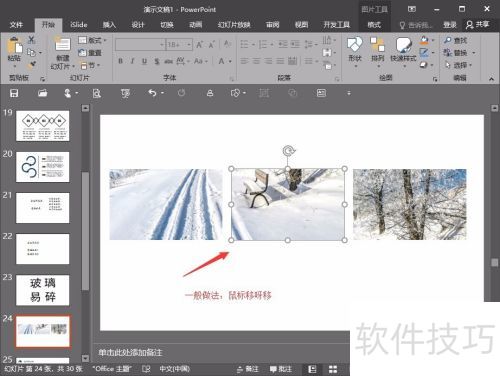Create a new slide (新建幻灯片) icon
This screenshot has width=500, height=376.
[62, 44]
